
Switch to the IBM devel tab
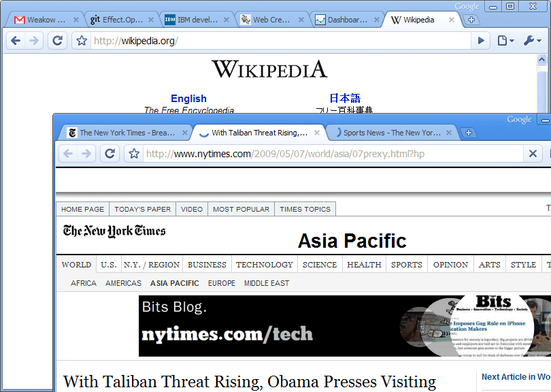(x=195, y=20)
